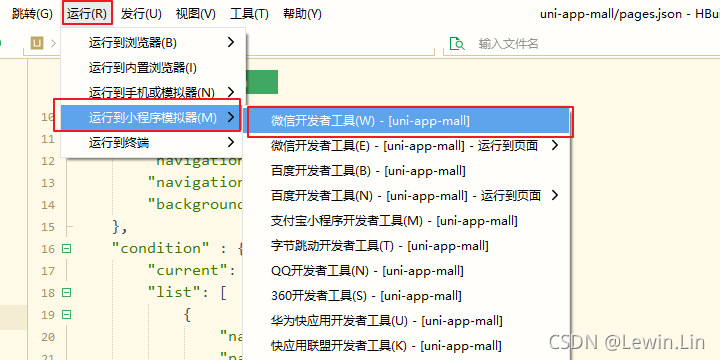The height and width of the screenshot is (360, 720).
Task: Collapse the code fold at line 16
Action: pyautogui.click(x=67, y=248)
